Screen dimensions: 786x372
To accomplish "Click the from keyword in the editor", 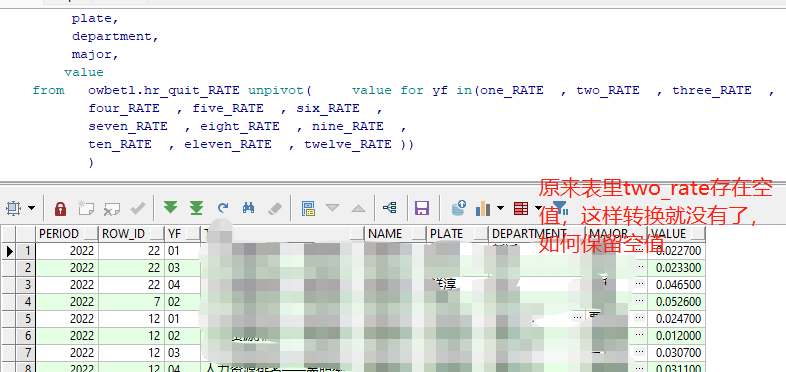I will [x=48, y=90].
